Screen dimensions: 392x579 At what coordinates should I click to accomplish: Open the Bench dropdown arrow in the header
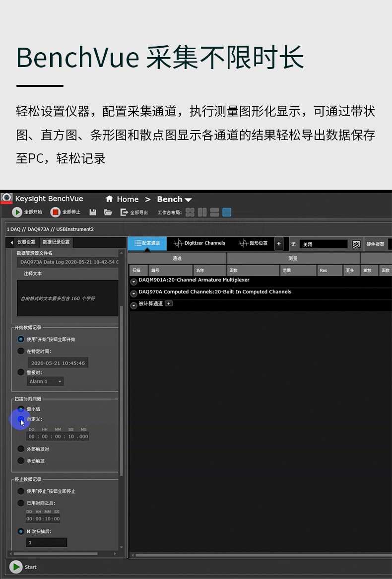coord(188,200)
